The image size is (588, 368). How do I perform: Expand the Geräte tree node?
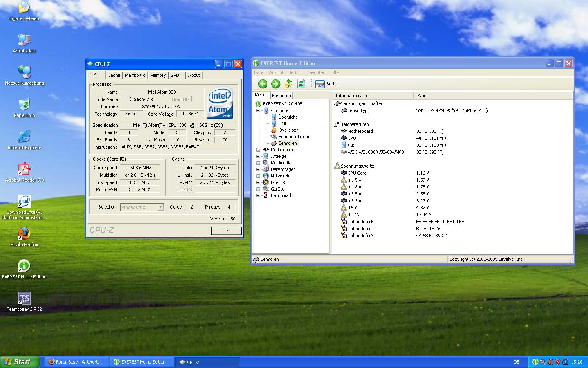258,189
